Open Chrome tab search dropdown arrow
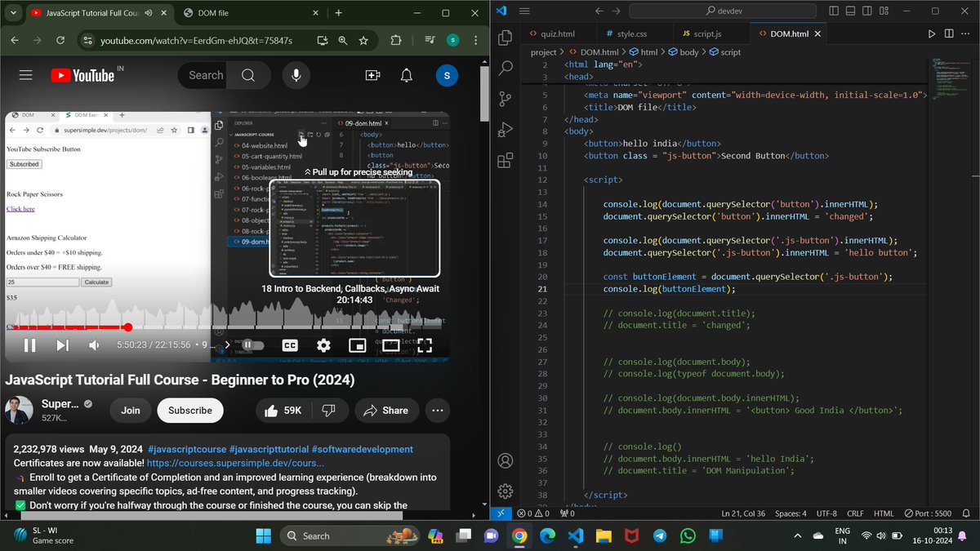The height and width of the screenshot is (551, 980). coord(14,13)
